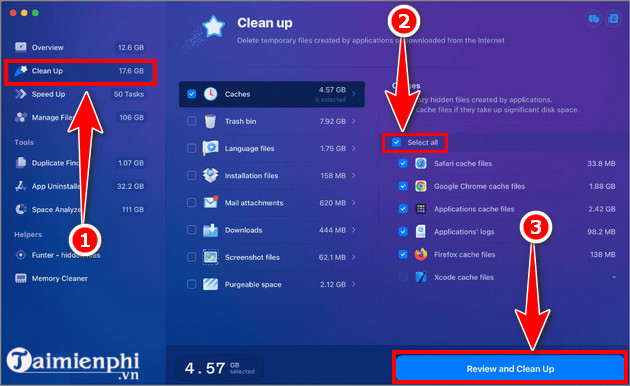Click the Language files flag icon
This screenshot has height=386, width=630.
(x=211, y=148)
